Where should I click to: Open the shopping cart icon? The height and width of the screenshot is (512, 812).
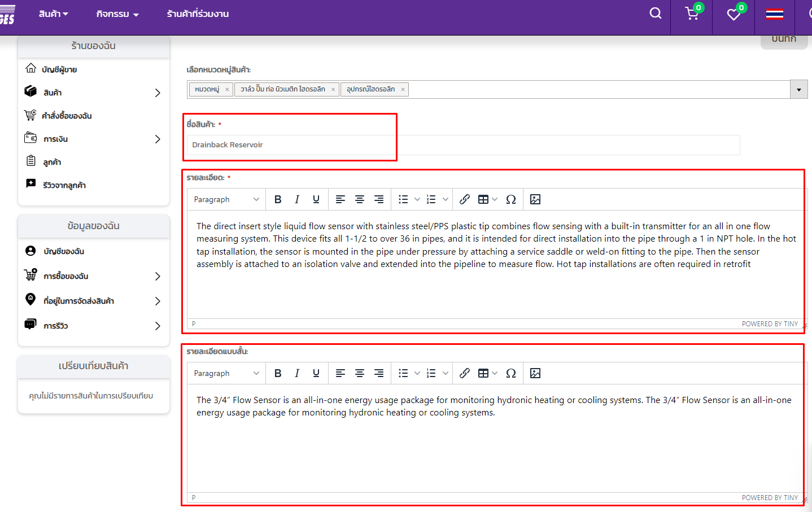tap(692, 14)
